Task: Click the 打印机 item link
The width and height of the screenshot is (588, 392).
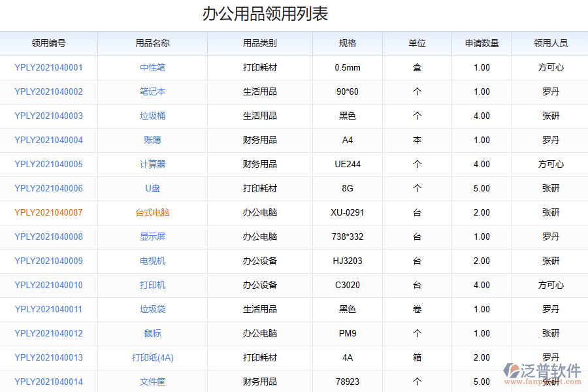Action: tap(152, 286)
